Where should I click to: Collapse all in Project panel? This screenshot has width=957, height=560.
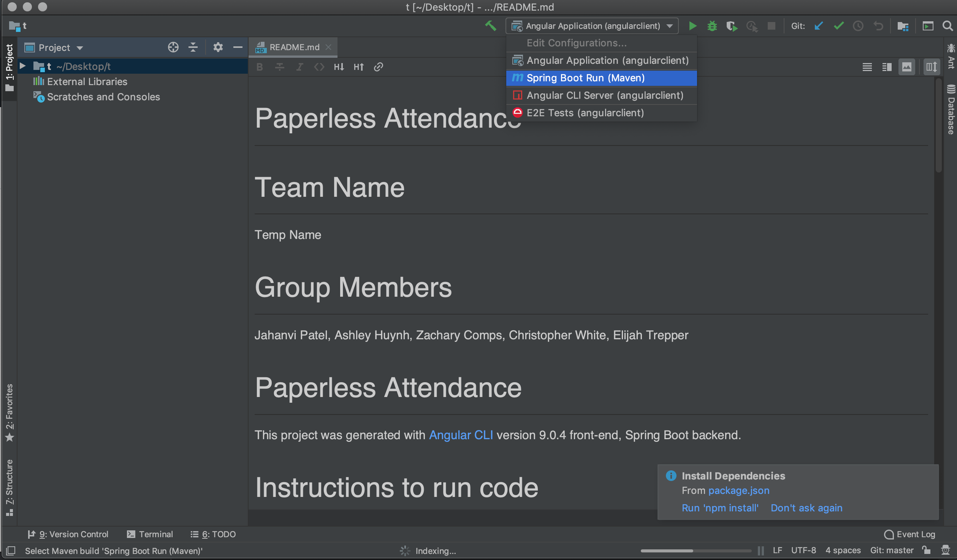pyautogui.click(x=193, y=47)
